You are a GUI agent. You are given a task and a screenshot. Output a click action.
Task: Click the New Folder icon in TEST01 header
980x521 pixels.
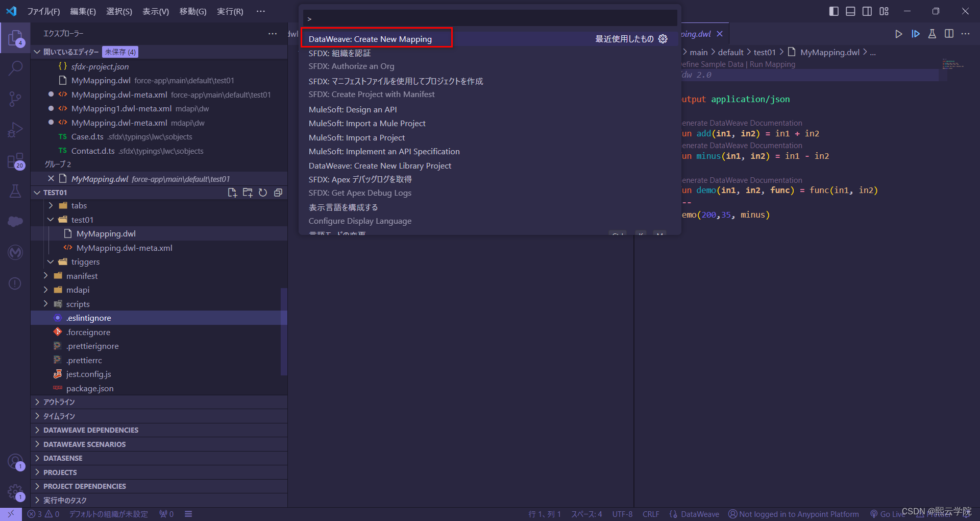coord(248,193)
